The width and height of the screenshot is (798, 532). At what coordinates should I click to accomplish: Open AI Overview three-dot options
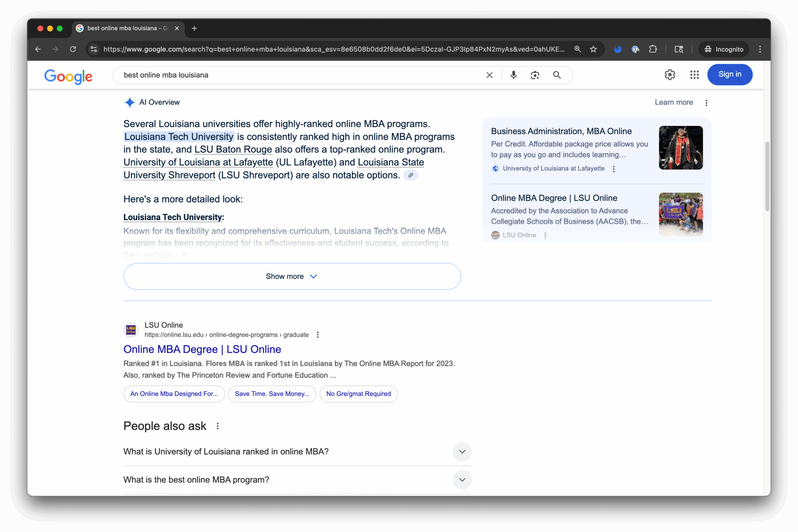point(706,103)
